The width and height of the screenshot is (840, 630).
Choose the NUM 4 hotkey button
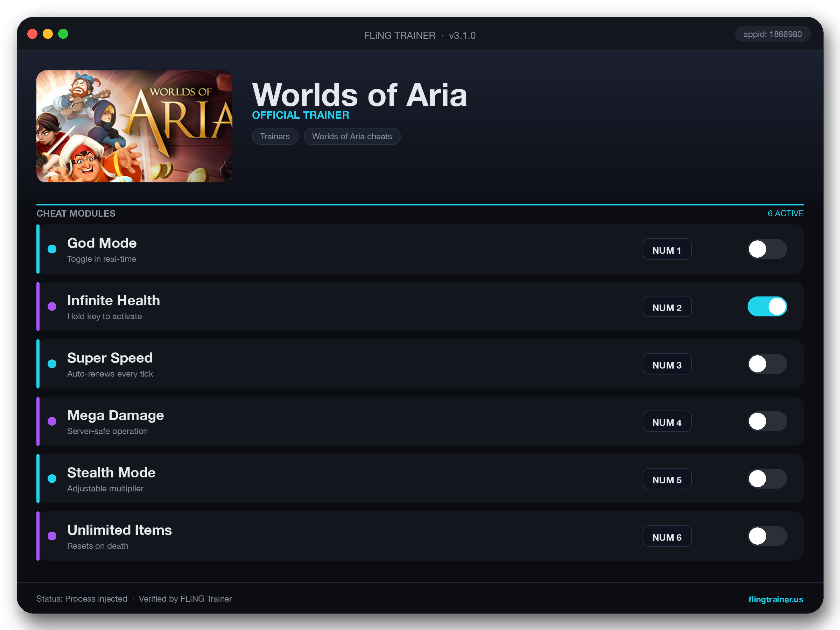point(667,421)
